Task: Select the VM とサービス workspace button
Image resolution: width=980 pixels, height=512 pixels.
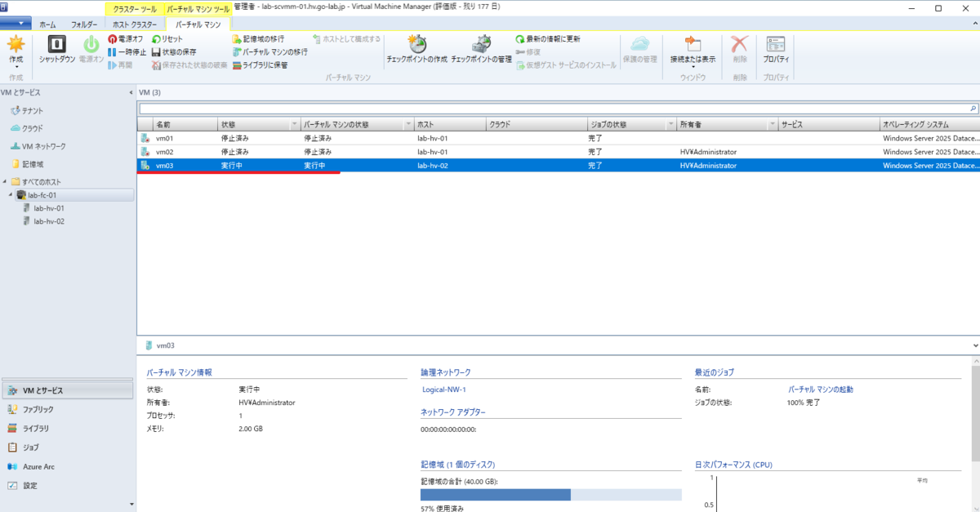Action: coord(66,390)
